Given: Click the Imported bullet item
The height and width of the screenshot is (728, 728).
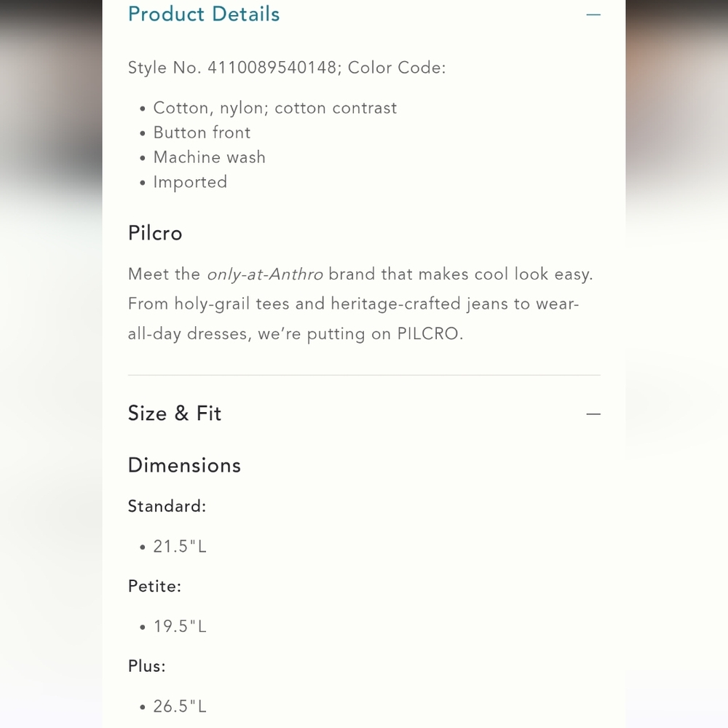Looking at the screenshot, I should 190,183.
